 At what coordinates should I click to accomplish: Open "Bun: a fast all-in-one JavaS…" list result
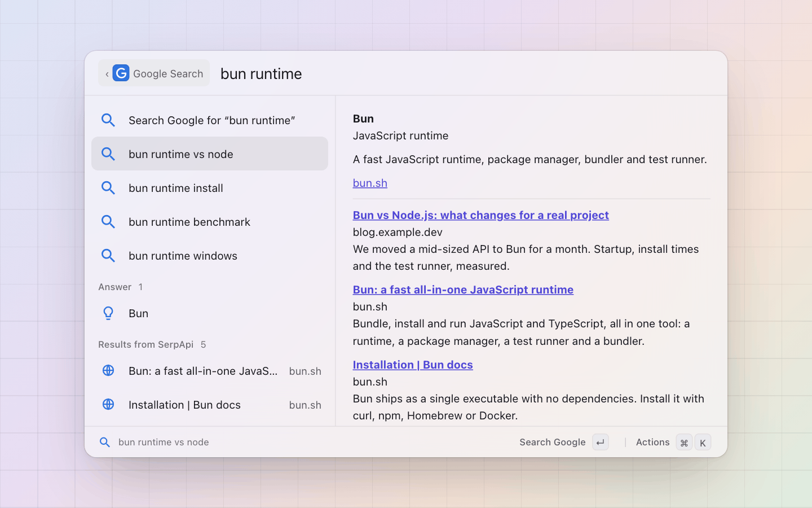(x=210, y=371)
